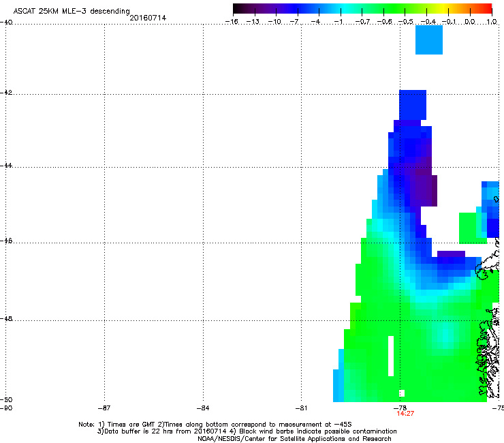Click the colorbar label '-0.6'
Image resolution: width=504 pixels, height=443 pixels.
coord(384,22)
